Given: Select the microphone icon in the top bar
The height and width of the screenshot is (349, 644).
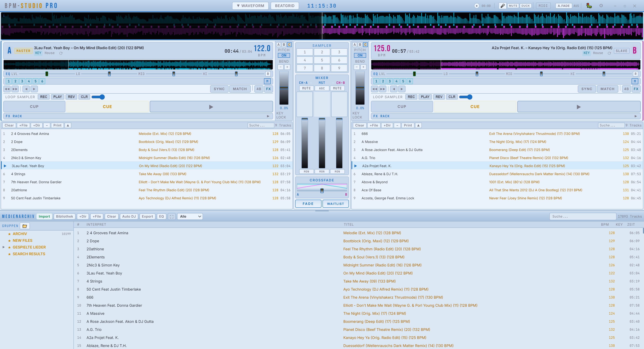Looking at the screenshot, I should pyautogui.click(x=503, y=6).
